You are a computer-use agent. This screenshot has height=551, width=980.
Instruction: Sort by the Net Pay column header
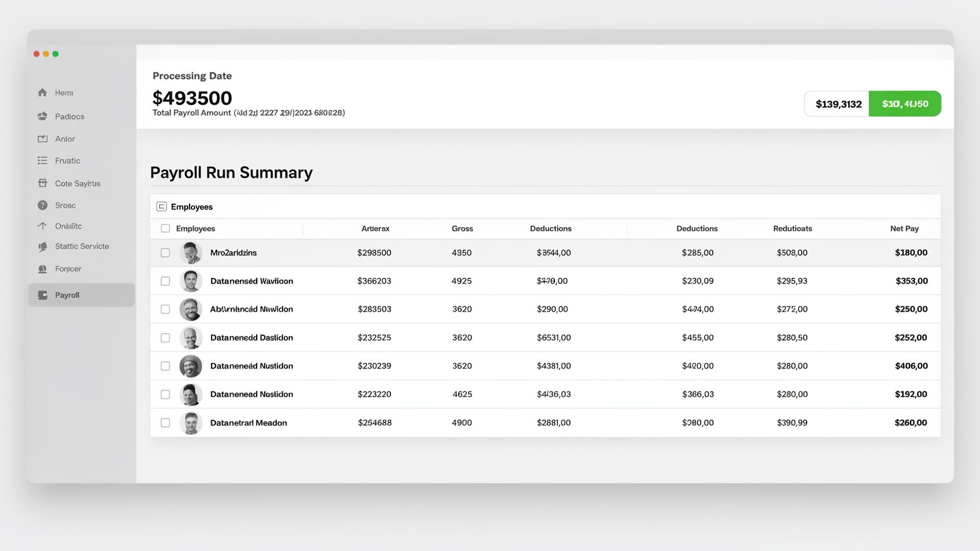[904, 229]
